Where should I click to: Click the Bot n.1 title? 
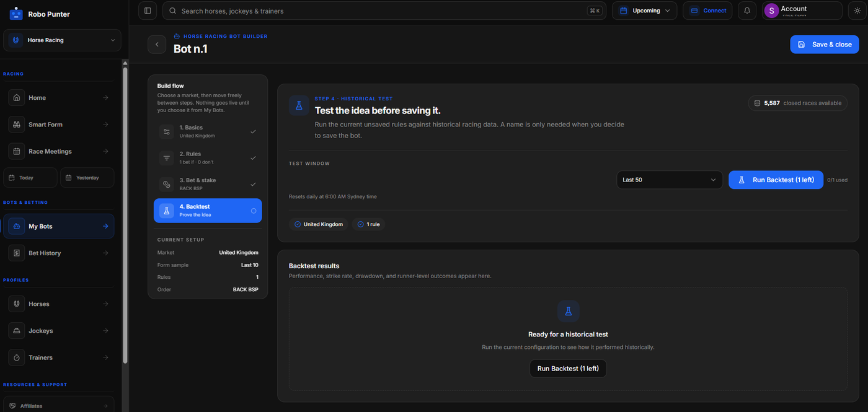click(x=190, y=49)
